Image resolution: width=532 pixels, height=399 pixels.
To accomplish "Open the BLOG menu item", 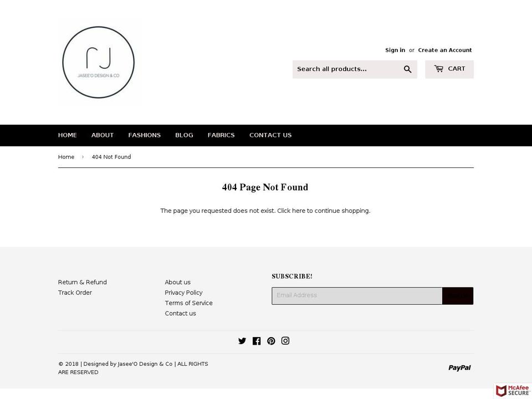I will tap(184, 135).
